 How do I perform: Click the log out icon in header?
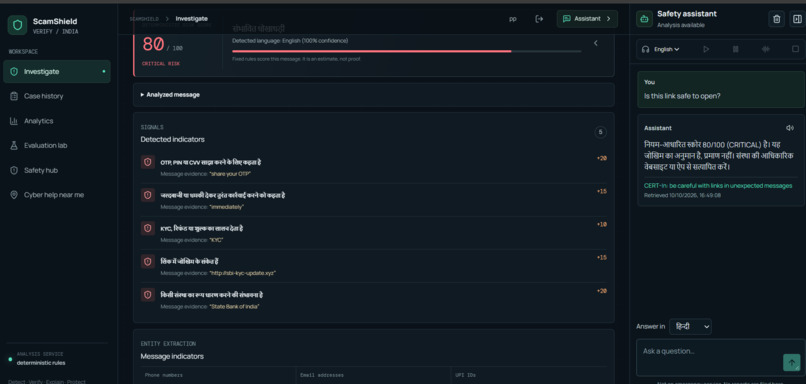(x=539, y=19)
